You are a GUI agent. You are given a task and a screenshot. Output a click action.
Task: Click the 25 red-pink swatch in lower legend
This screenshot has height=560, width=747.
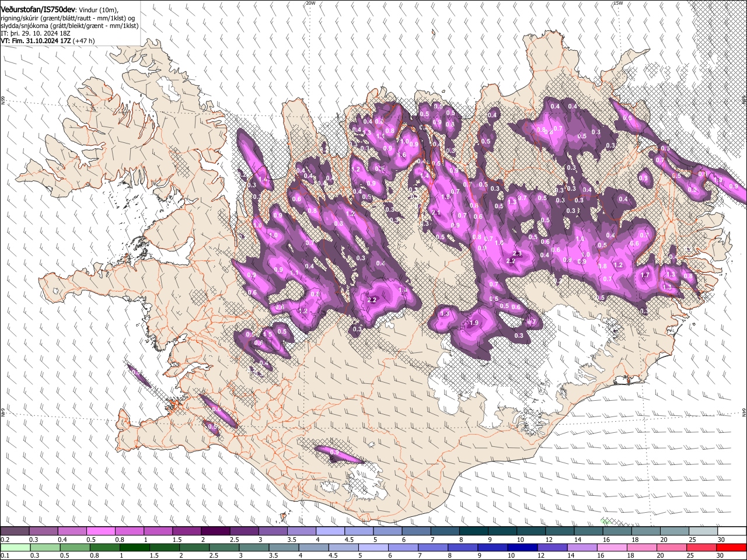pyautogui.click(x=702, y=547)
